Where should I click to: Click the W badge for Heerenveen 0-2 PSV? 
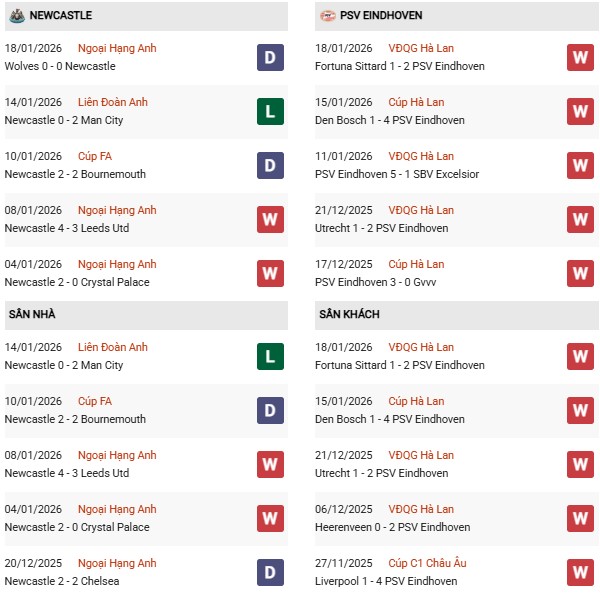pyautogui.click(x=580, y=518)
